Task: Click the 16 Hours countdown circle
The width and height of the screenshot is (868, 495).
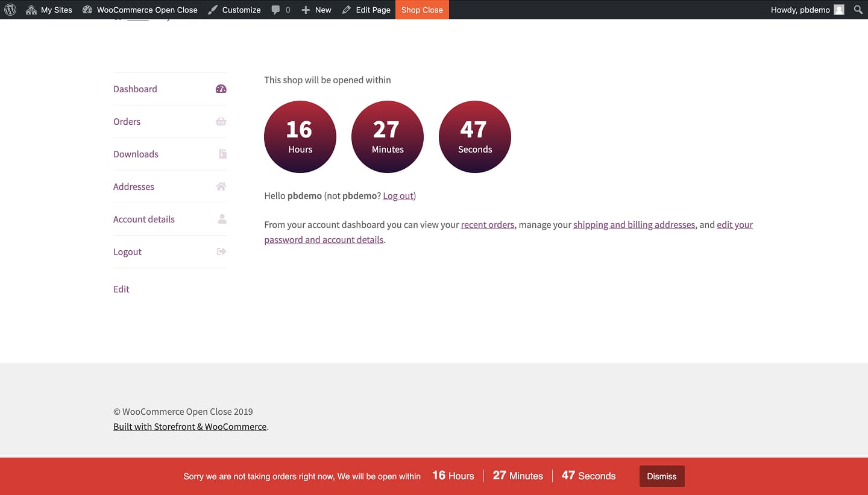Action: click(x=300, y=137)
